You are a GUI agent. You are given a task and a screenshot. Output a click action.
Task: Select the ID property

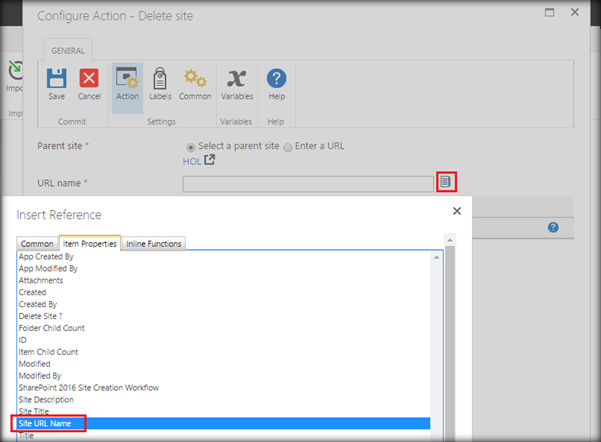tap(224, 340)
